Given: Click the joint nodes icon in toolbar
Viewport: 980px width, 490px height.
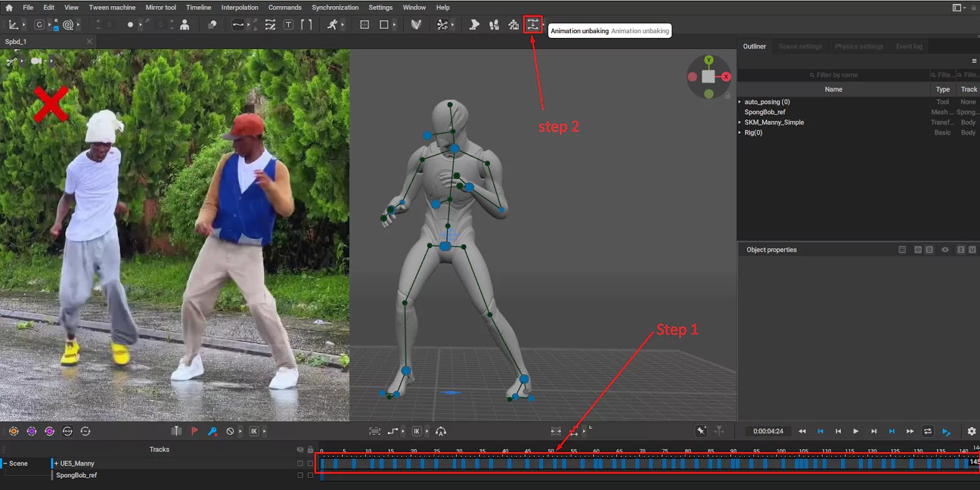Looking at the screenshot, I should pos(442,24).
